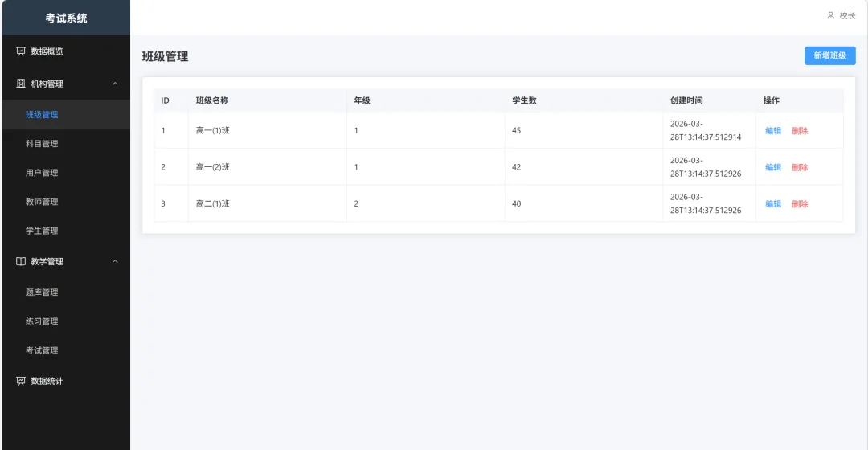Image resolution: width=868 pixels, height=450 pixels.
Task: Delete the 高一(2)班 row
Action: (x=800, y=167)
